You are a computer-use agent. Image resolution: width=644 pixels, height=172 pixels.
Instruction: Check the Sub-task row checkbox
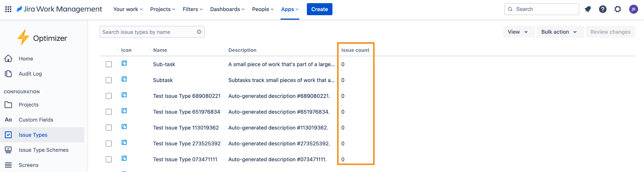109,64
